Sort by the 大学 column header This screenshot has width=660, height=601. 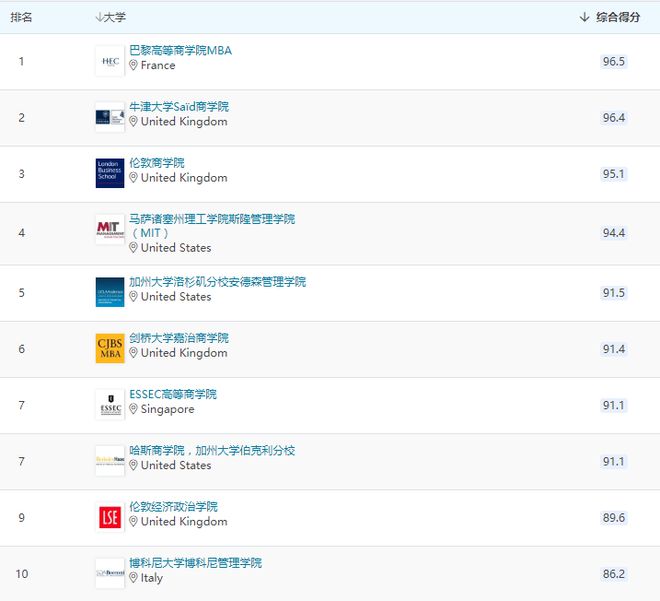pos(110,17)
